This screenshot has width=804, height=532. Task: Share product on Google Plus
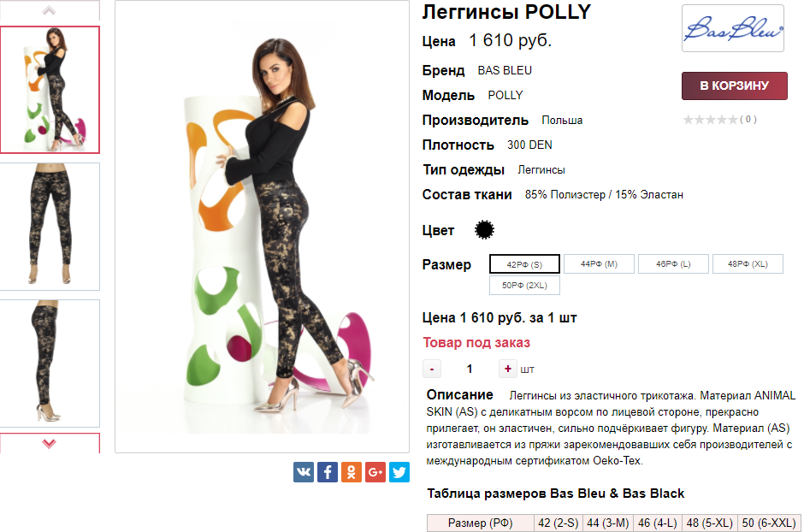tap(375, 472)
